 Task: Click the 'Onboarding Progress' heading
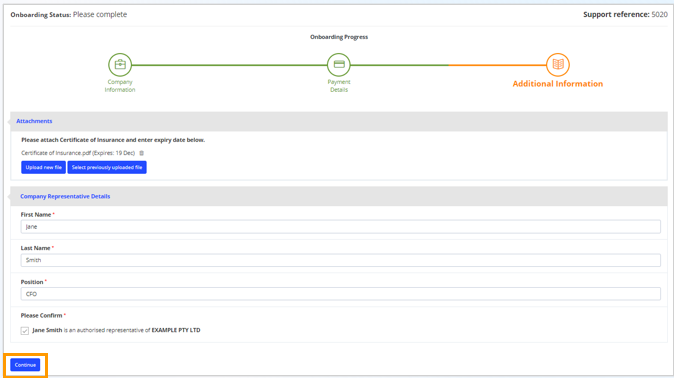[339, 37]
